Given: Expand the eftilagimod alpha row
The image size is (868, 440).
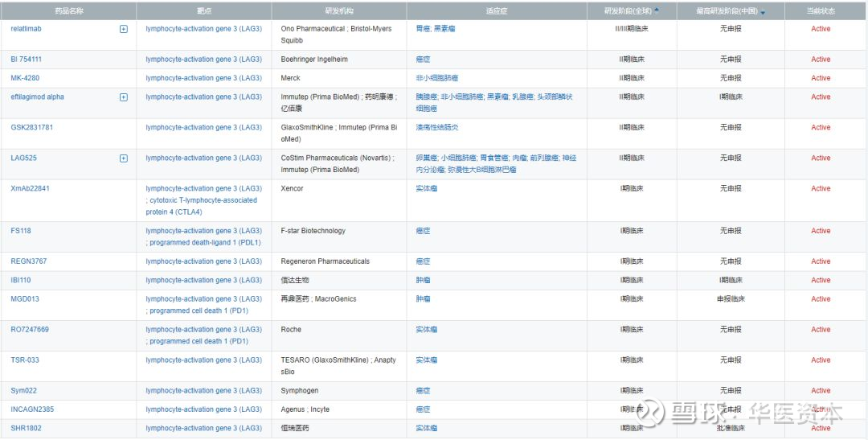Looking at the screenshot, I should [124, 97].
